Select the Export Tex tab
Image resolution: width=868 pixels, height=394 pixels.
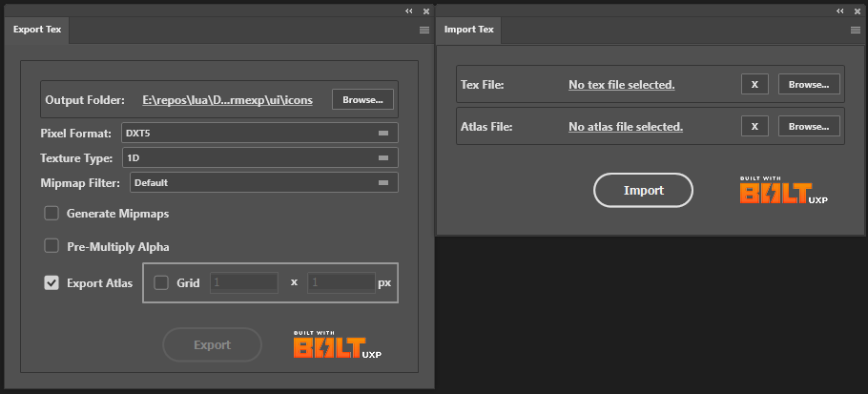[x=37, y=30]
